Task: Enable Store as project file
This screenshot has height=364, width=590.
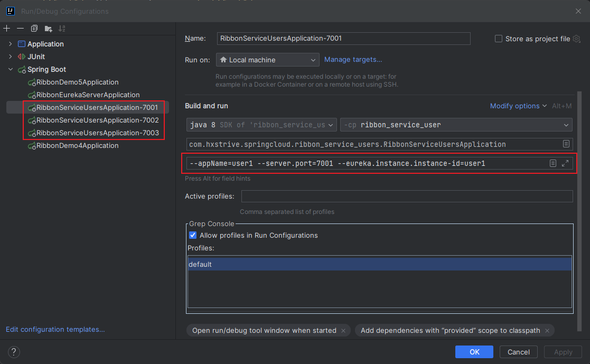Action: pyautogui.click(x=499, y=39)
